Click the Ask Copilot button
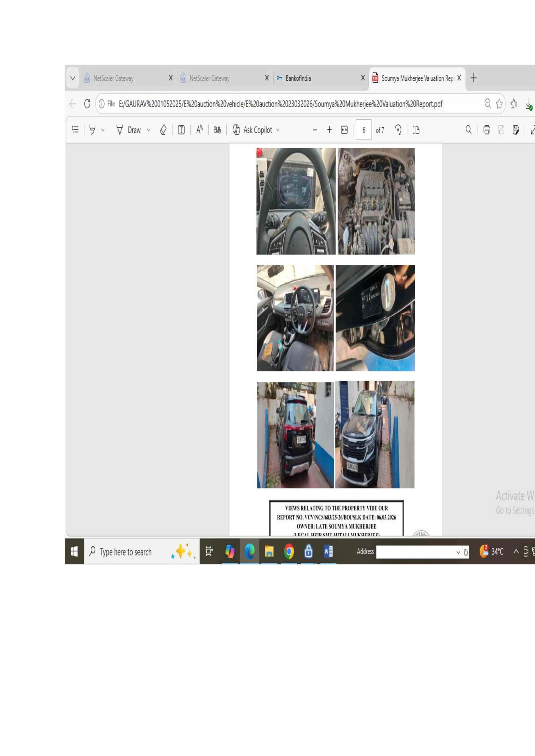 click(253, 130)
